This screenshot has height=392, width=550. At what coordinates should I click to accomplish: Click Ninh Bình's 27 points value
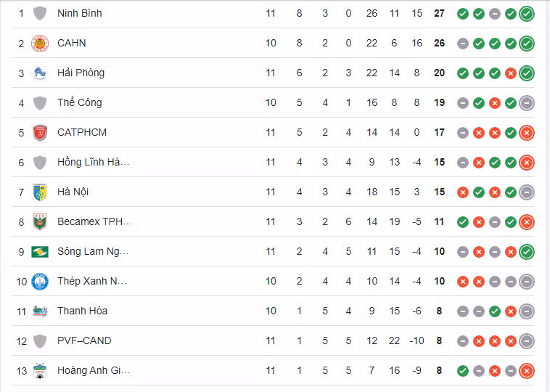tap(439, 14)
